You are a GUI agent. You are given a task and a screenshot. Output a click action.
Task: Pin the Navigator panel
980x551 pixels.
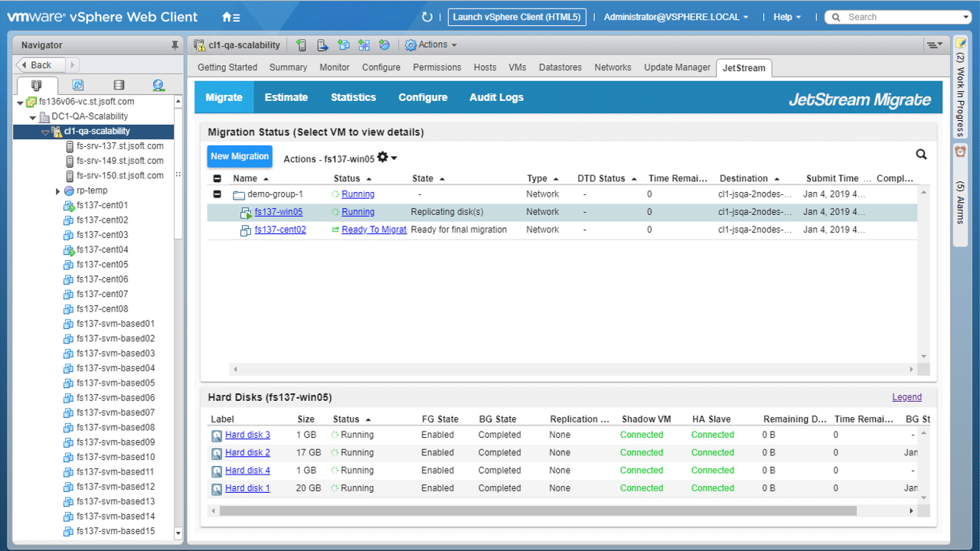175,45
